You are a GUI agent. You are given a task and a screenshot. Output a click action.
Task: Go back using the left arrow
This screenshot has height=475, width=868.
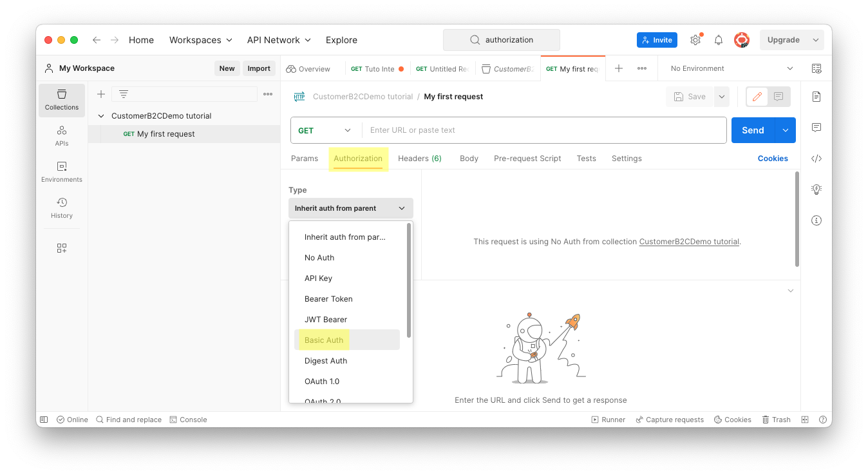pyautogui.click(x=97, y=40)
